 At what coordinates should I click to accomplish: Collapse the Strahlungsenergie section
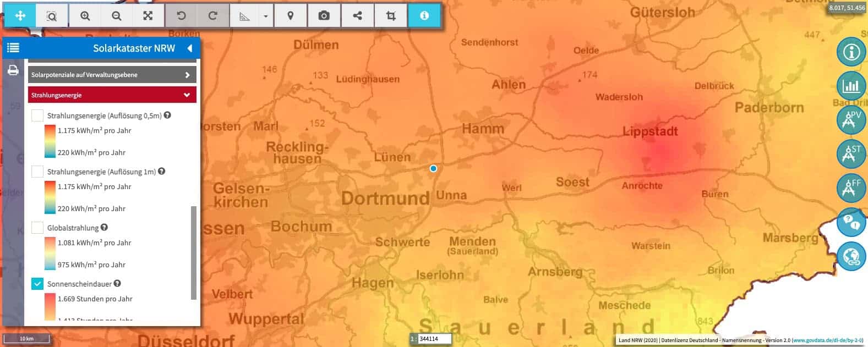coord(187,95)
